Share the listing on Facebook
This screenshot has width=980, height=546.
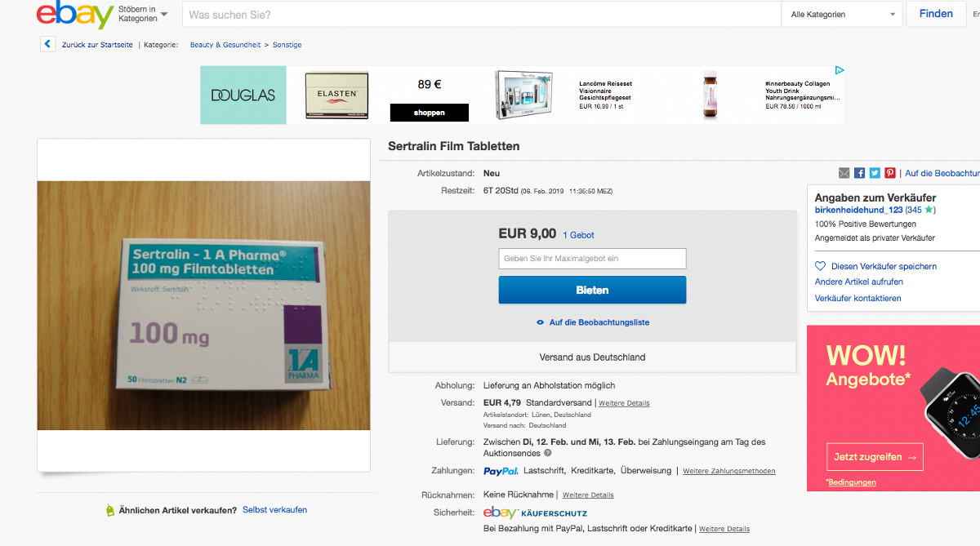click(x=860, y=173)
